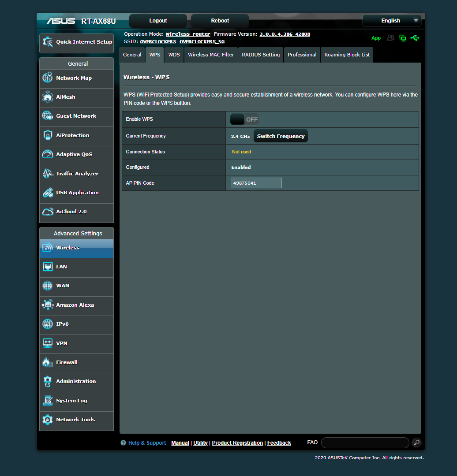Click the USB Application icon
Image resolution: width=457 pixels, height=476 pixels.
click(x=47, y=193)
